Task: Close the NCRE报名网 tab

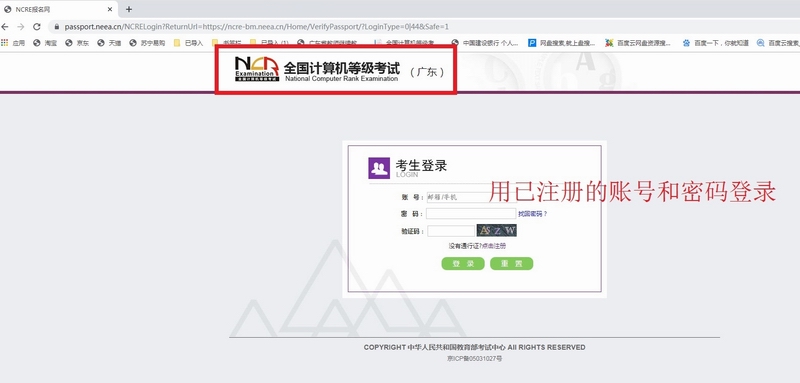Action: point(110,9)
